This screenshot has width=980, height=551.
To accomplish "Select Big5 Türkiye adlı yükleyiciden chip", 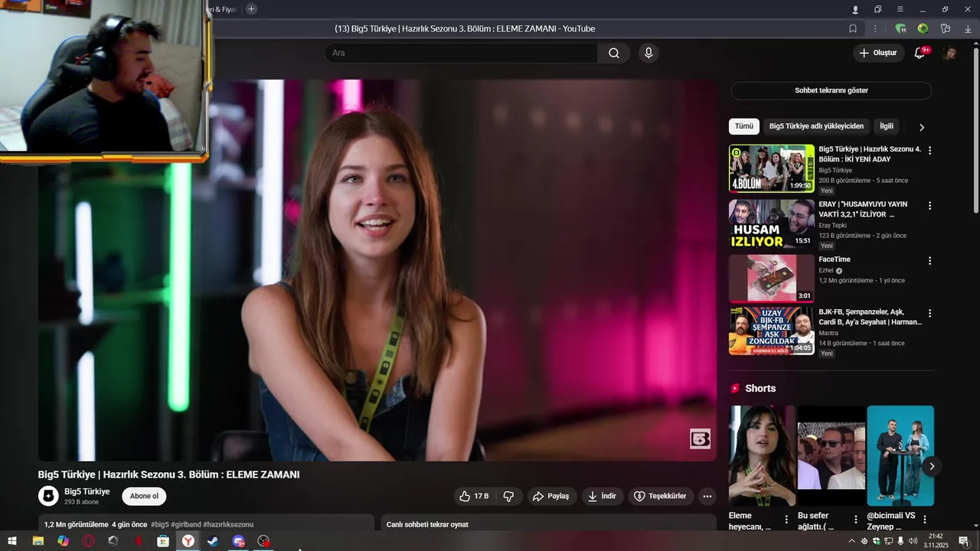I will click(x=816, y=126).
